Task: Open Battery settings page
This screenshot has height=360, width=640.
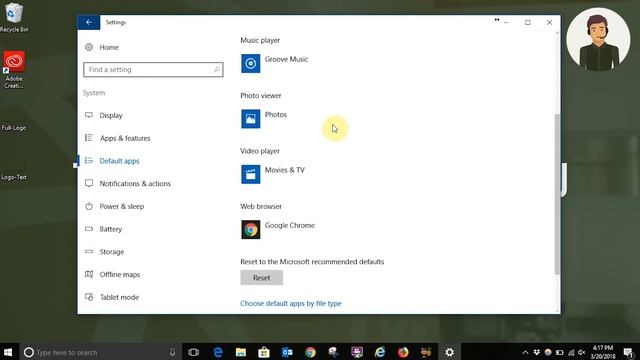Action: tap(111, 229)
